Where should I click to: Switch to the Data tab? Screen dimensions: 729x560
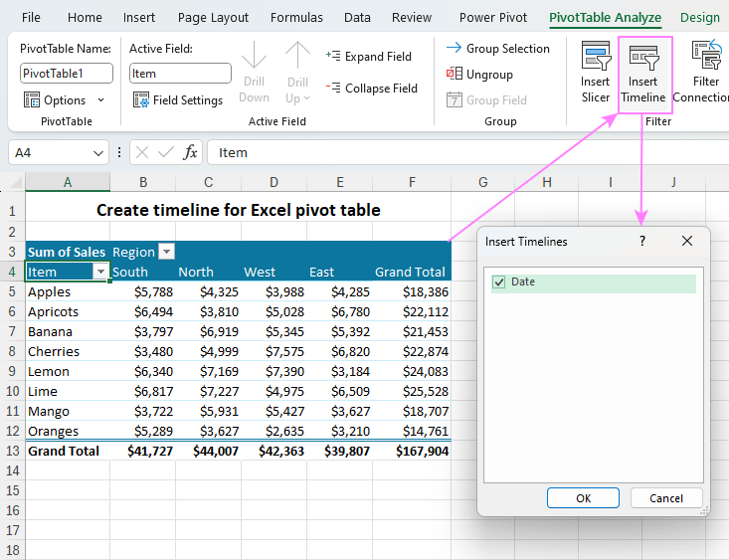[357, 18]
